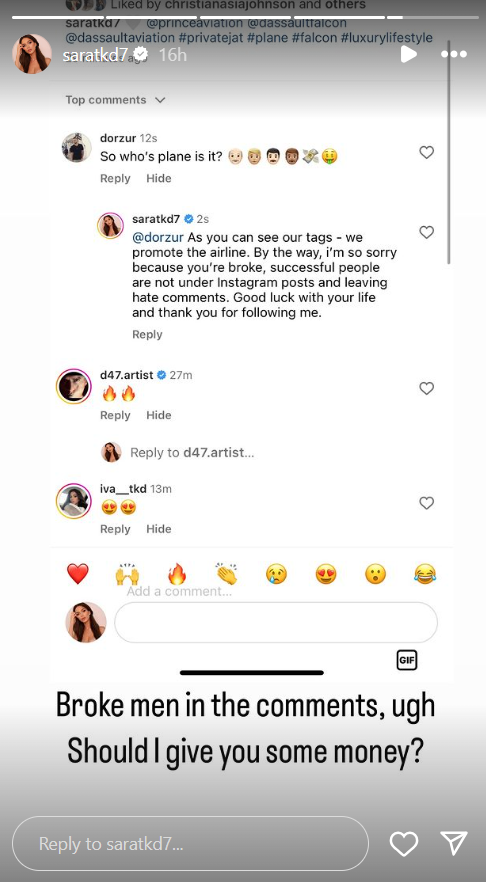
Task: Share the story with paper plane icon
Action: click(453, 843)
